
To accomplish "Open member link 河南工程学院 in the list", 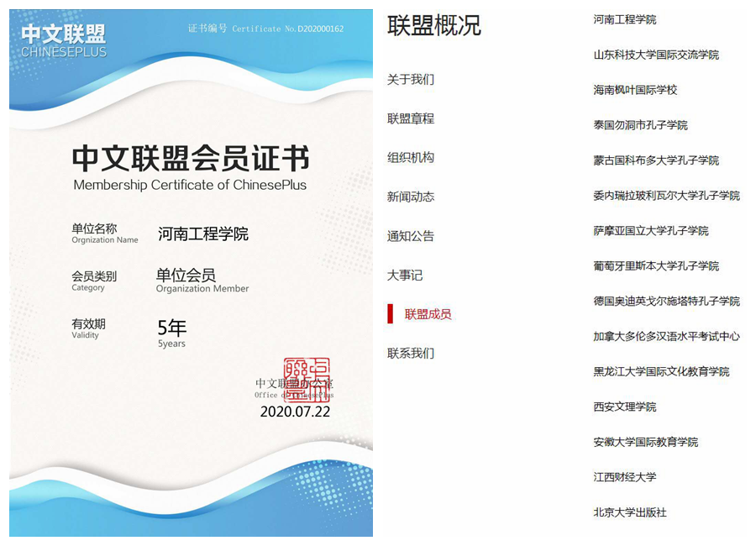I will [625, 20].
